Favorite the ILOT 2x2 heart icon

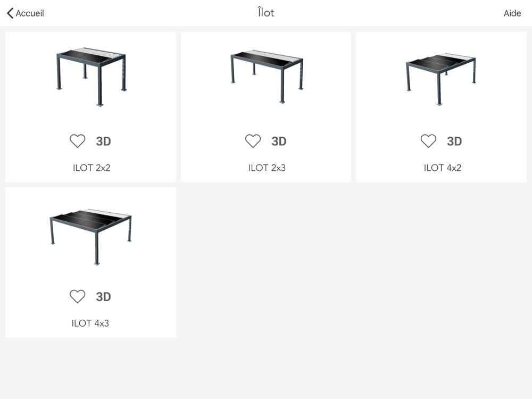point(78,141)
